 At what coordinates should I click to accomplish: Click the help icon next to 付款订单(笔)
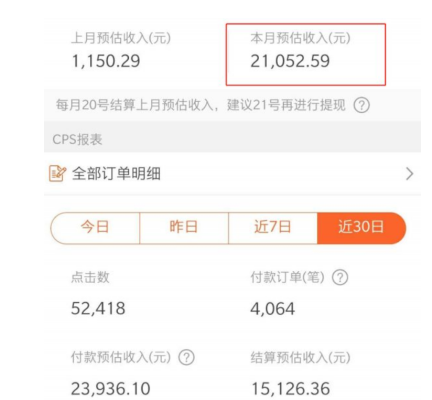pos(340,277)
